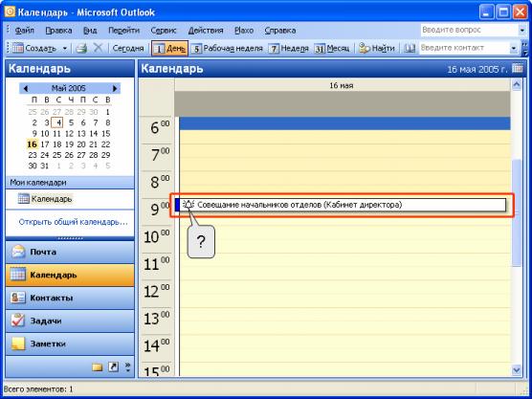
Task: Open the Задачи navigation pane
Action: tap(70, 321)
